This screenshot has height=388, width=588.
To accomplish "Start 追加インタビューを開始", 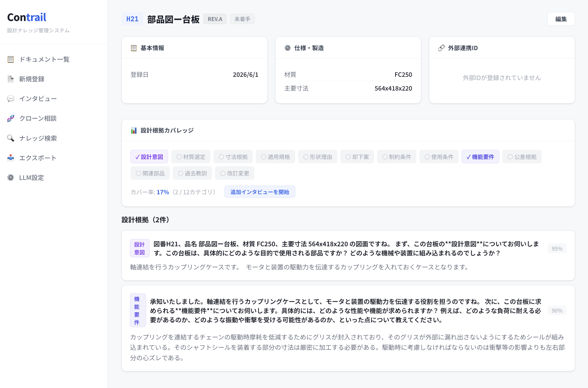I will point(260,192).
